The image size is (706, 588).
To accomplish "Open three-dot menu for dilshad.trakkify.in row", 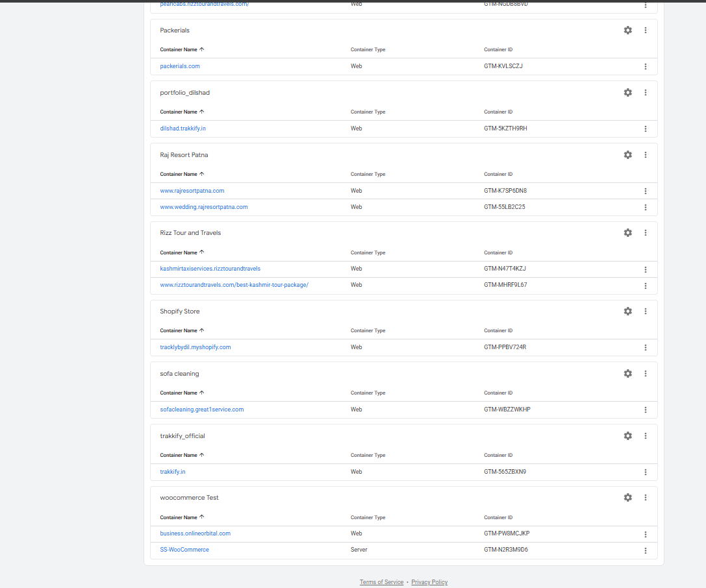I will click(645, 129).
